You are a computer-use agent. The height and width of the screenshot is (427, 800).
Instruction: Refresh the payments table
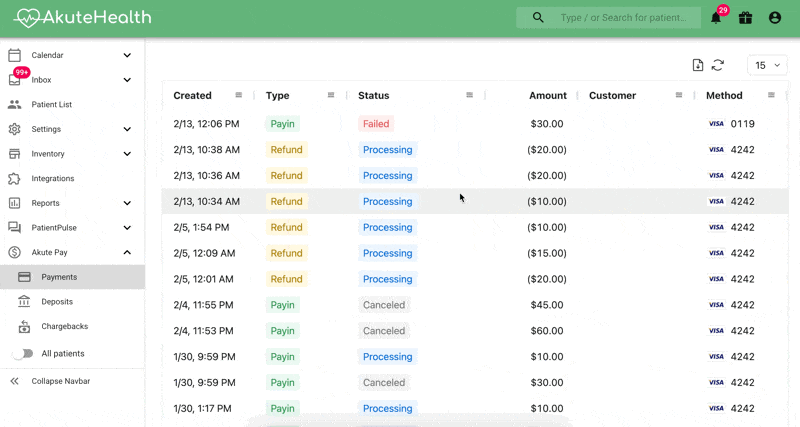718,65
